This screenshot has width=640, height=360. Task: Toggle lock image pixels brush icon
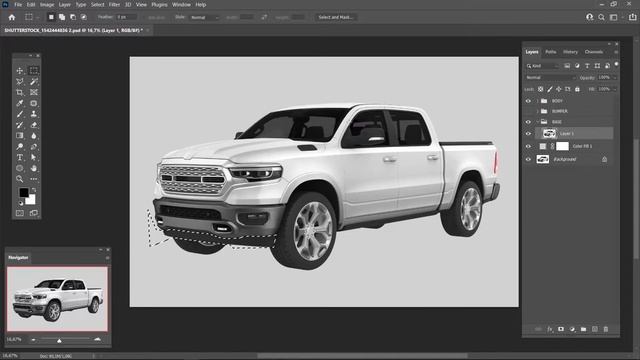pyautogui.click(x=550, y=89)
